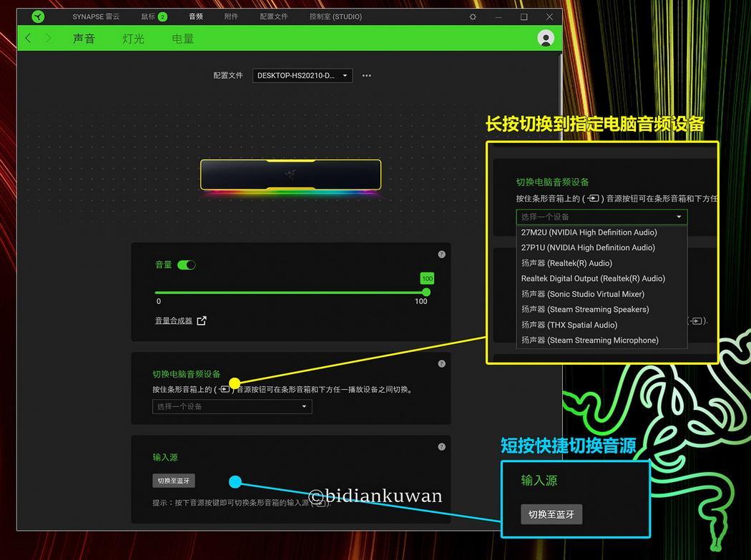Select the 电量 sub-tab
This screenshot has height=560, width=751.
click(182, 39)
